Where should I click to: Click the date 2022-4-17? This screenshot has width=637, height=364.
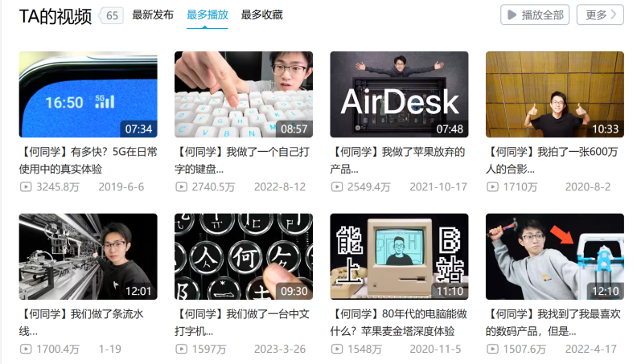591,349
